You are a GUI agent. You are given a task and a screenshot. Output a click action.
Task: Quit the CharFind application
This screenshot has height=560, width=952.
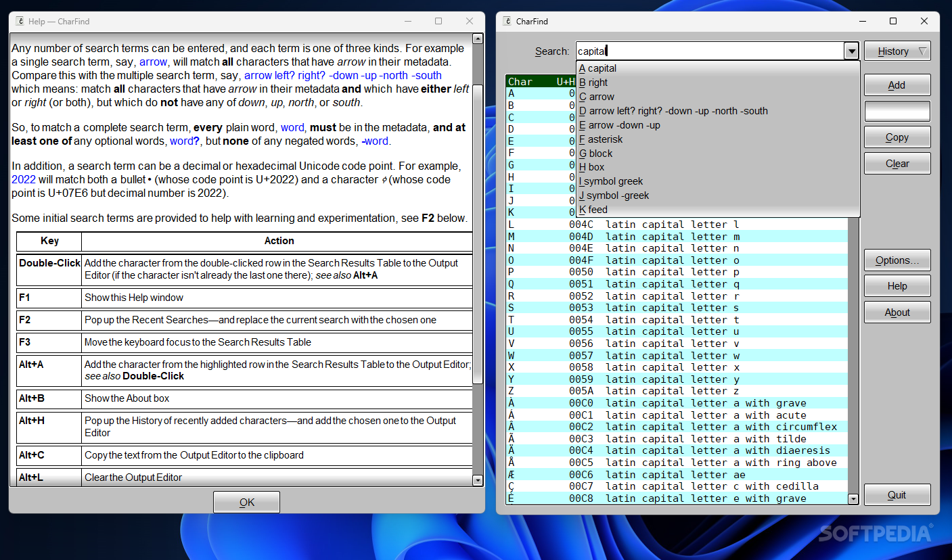click(897, 495)
